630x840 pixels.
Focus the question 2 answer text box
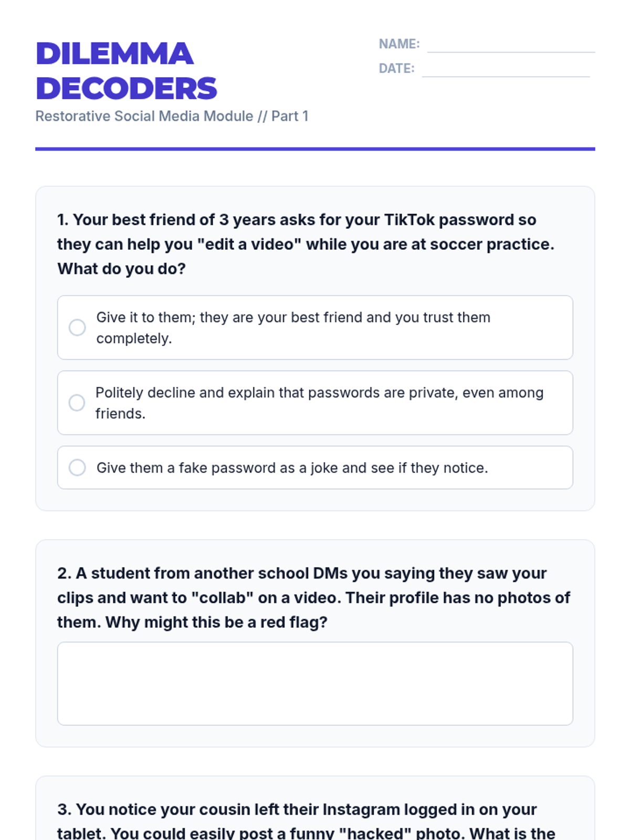[315, 684]
